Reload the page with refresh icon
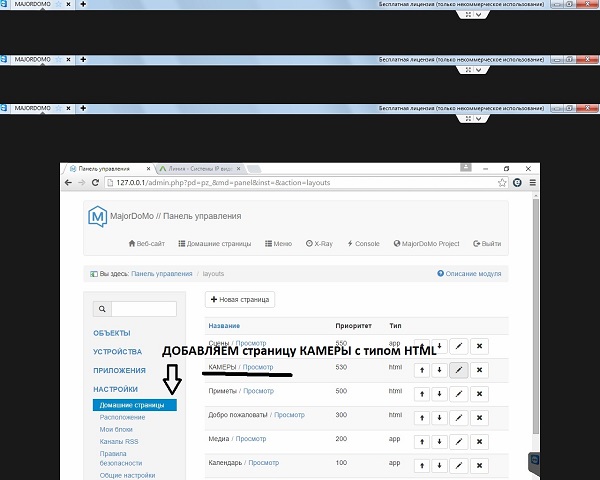Viewport: 600px width, 480px height. (95, 183)
